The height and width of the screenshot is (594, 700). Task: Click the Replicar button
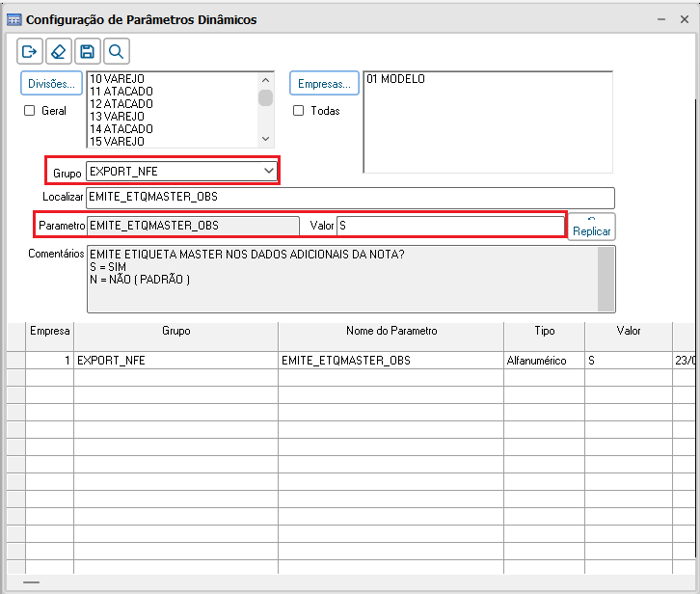[x=591, y=227]
